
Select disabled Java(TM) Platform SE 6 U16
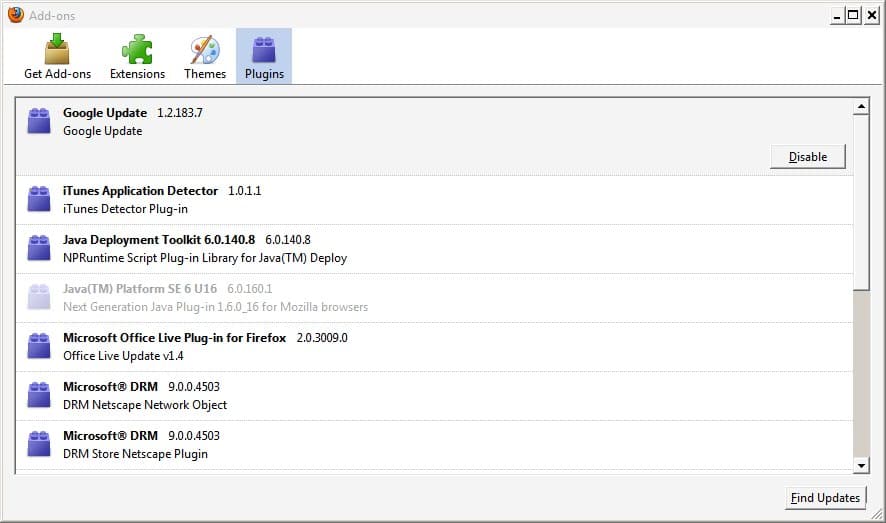click(434, 298)
